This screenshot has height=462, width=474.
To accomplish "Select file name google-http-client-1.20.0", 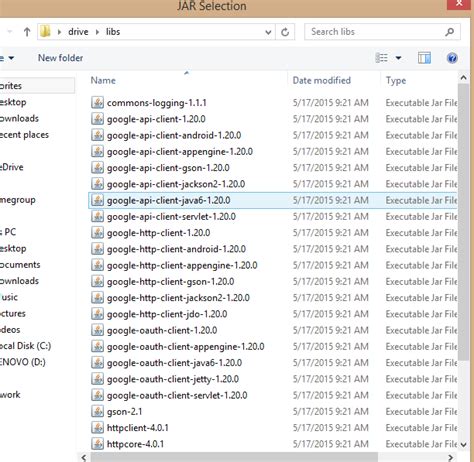I will click(x=158, y=233).
